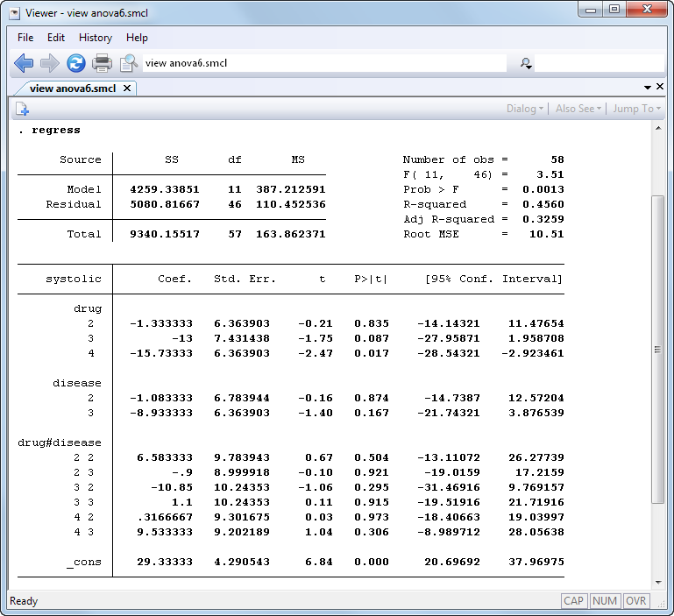Click into the search text box

click(x=599, y=63)
